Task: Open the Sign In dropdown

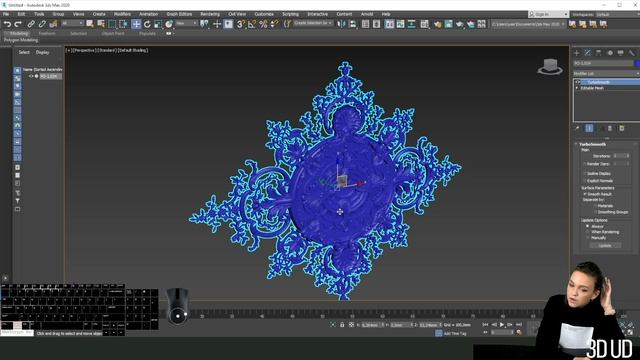Action: (548, 14)
